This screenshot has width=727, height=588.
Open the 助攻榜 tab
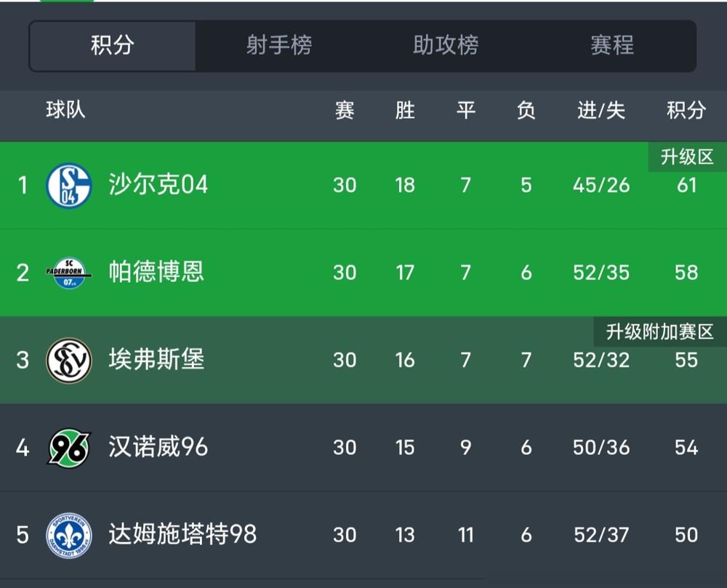coord(446,46)
